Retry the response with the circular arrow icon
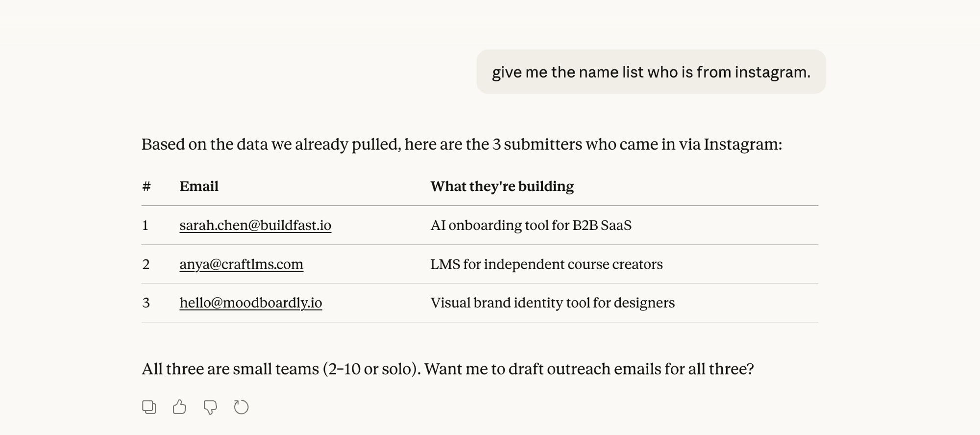Image resolution: width=980 pixels, height=435 pixels. (241, 407)
